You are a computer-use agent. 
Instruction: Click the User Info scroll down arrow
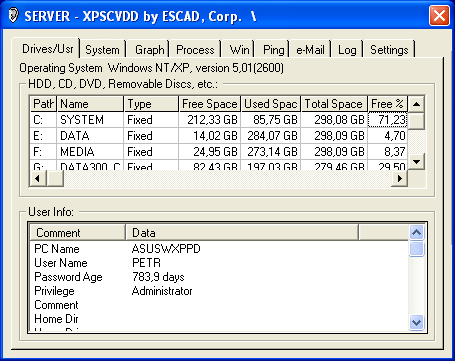(417, 322)
